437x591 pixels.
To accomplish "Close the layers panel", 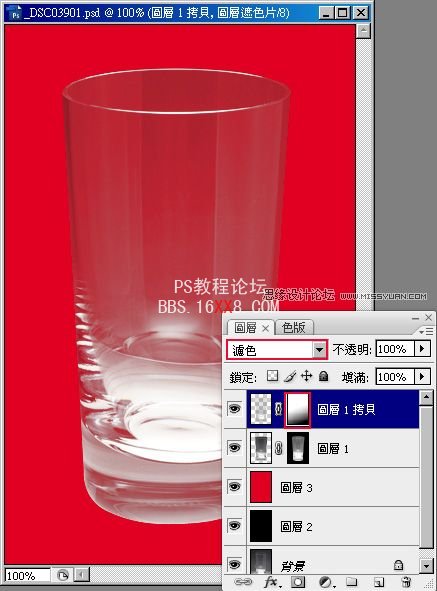I will (428, 318).
